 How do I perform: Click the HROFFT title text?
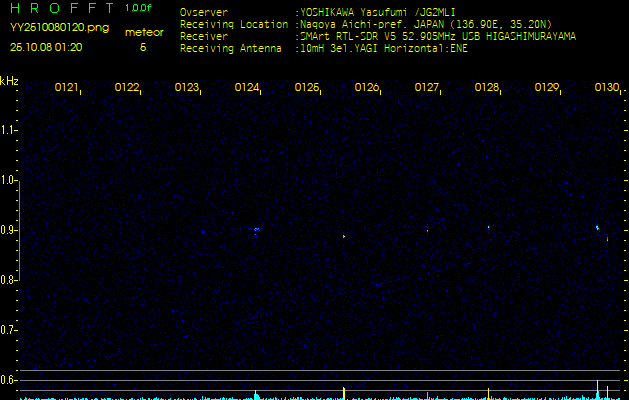click(62, 8)
